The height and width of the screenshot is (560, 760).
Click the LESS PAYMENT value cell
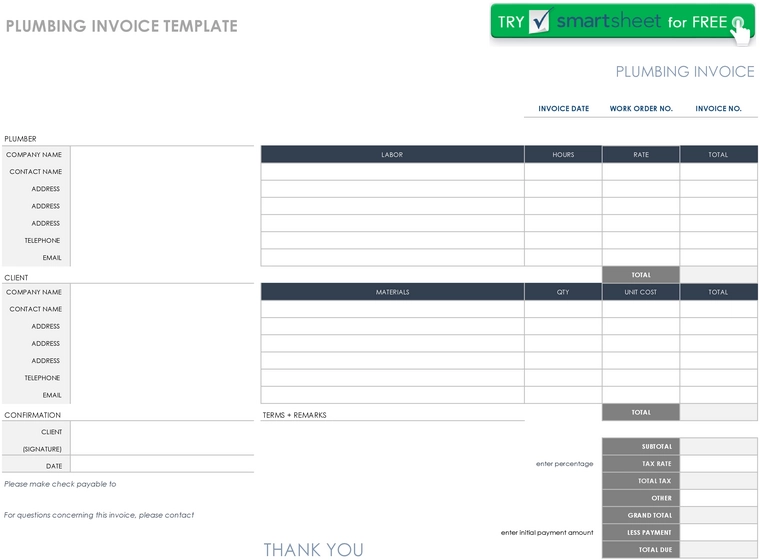coord(718,532)
